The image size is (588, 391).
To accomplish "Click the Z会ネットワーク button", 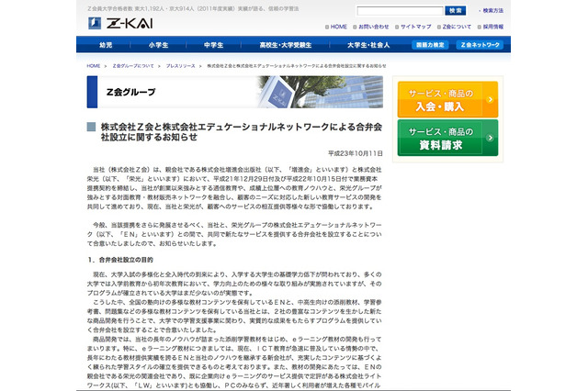I will click(x=480, y=45).
